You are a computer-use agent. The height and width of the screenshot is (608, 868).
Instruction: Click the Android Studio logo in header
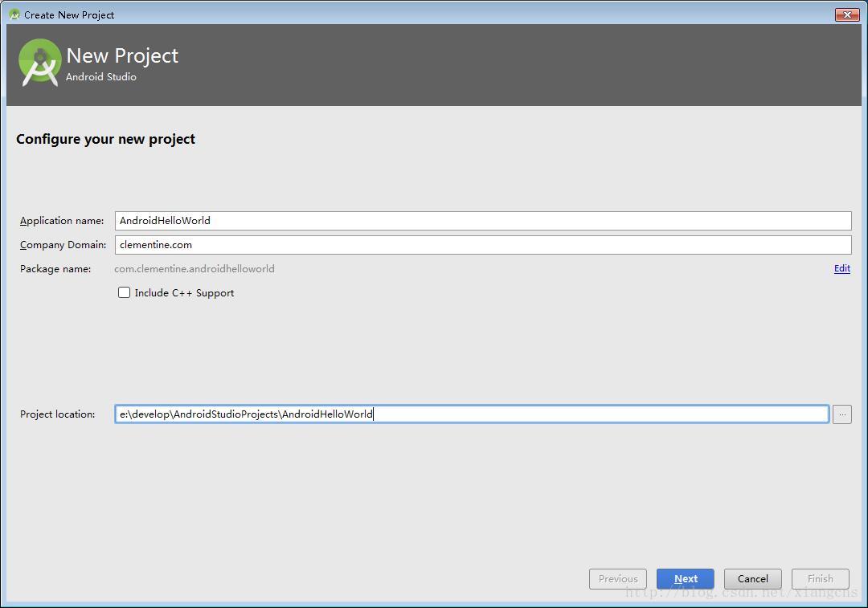pos(40,63)
